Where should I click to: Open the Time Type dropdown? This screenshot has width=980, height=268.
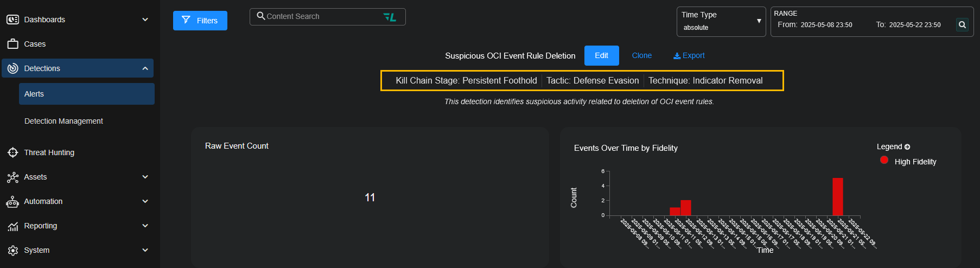tap(721, 22)
